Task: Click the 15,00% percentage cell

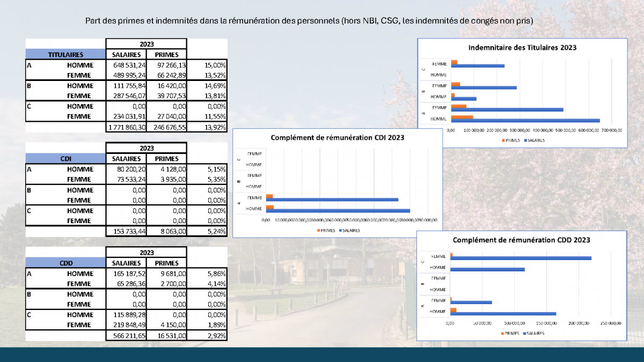Action: pos(215,65)
